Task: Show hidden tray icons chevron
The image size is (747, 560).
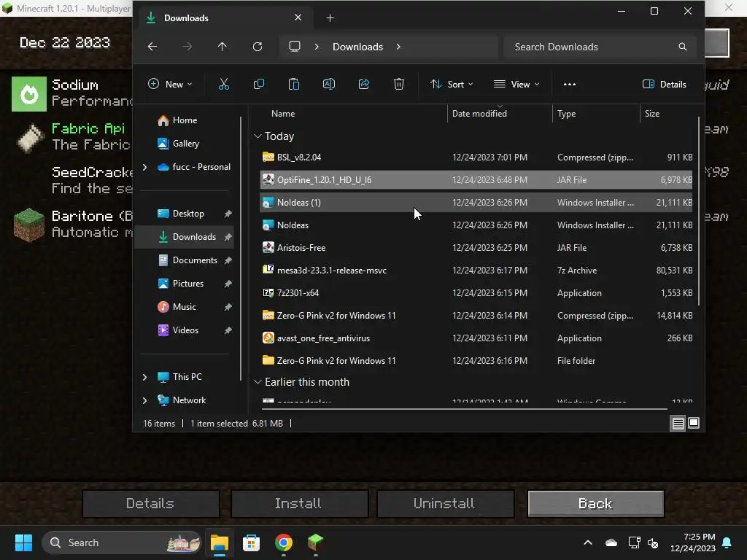Action: pyautogui.click(x=588, y=542)
